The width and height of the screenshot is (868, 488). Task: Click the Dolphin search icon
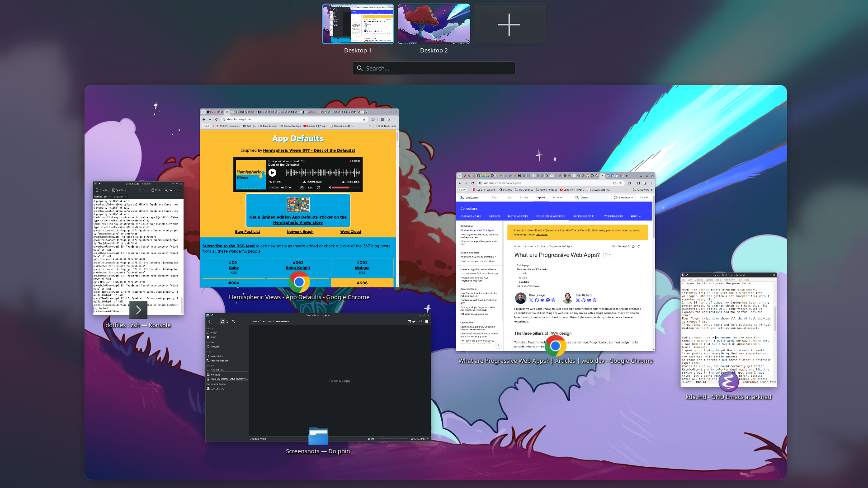(421, 321)
